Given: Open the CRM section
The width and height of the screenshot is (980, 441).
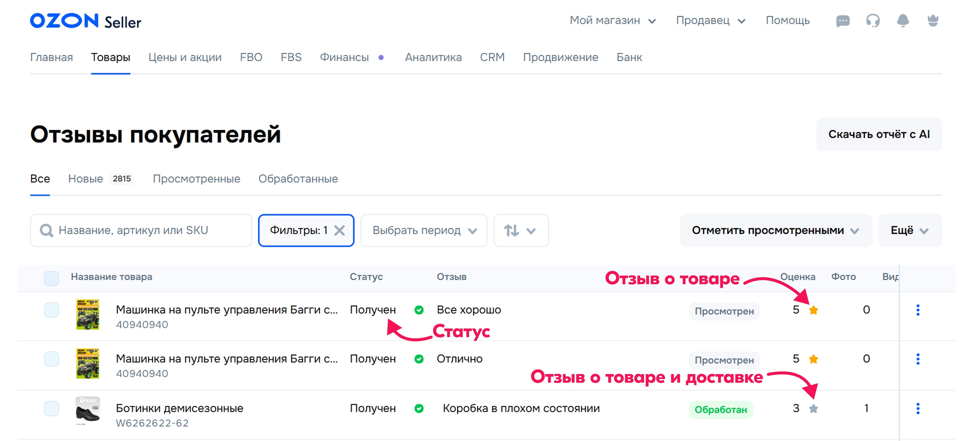Looking at the screenshot, I should 492,57.
